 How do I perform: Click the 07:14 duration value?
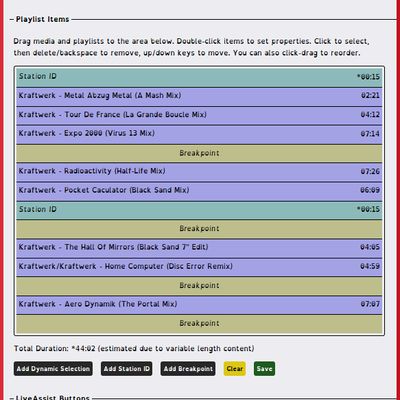click(370, 134)
